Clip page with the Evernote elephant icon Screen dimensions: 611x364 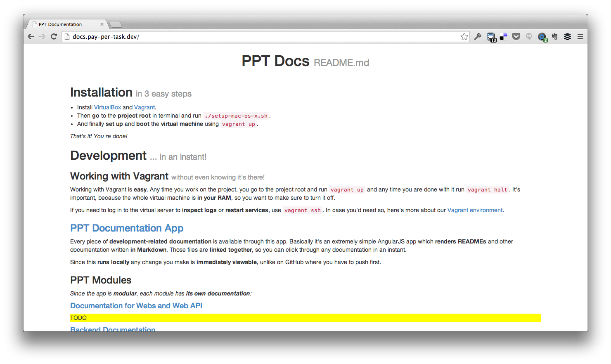(555, 36)
